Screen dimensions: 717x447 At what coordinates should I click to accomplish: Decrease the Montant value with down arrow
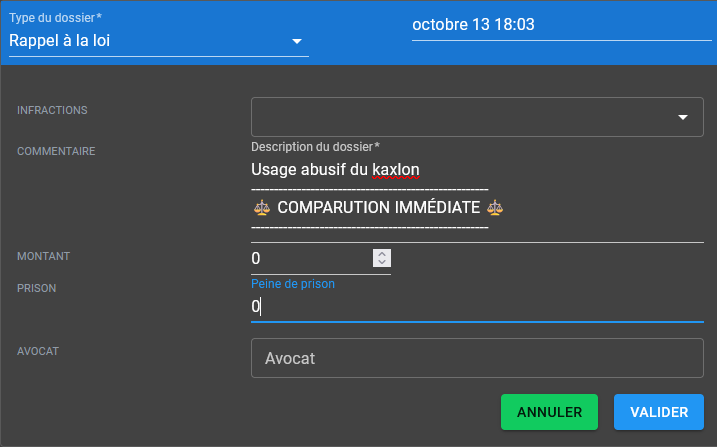[381, 263]
